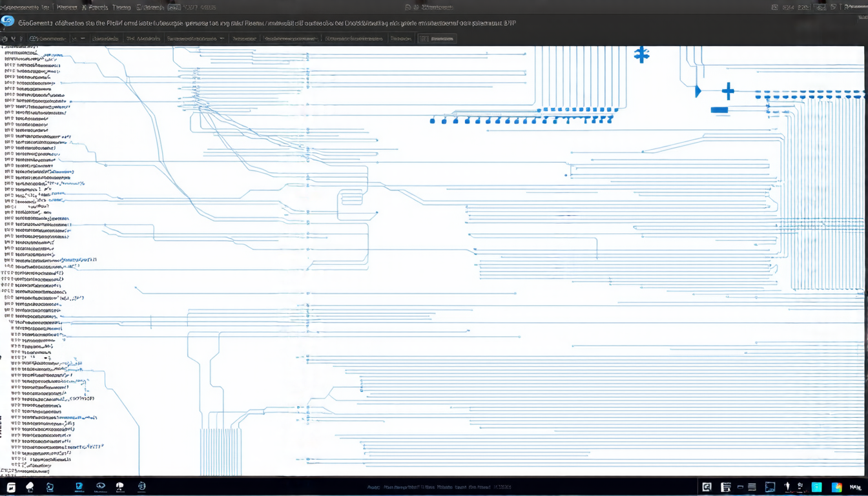Click the blue minus bar below the plus
868x496 pixels.
[719, 110]
